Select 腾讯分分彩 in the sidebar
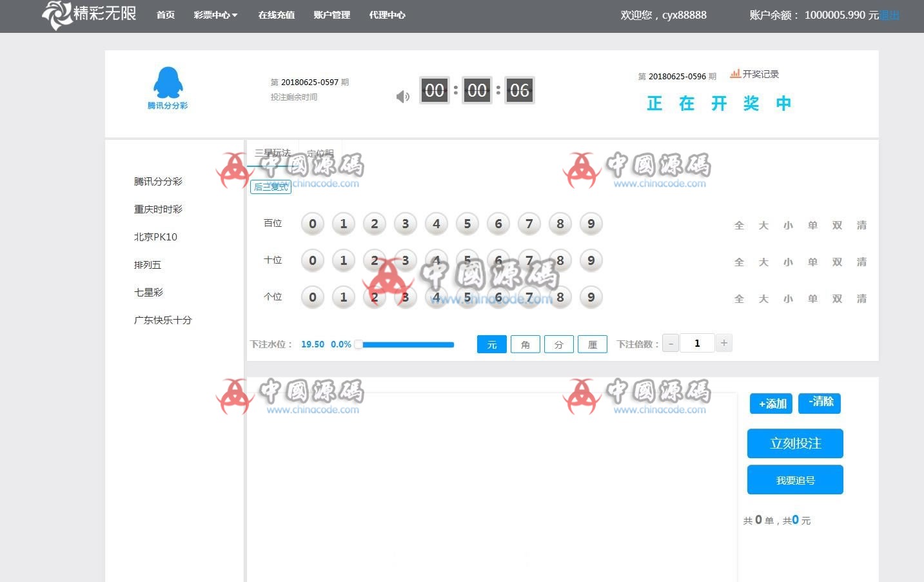This screenshot has height=582, width=924. tap(158, 182)
